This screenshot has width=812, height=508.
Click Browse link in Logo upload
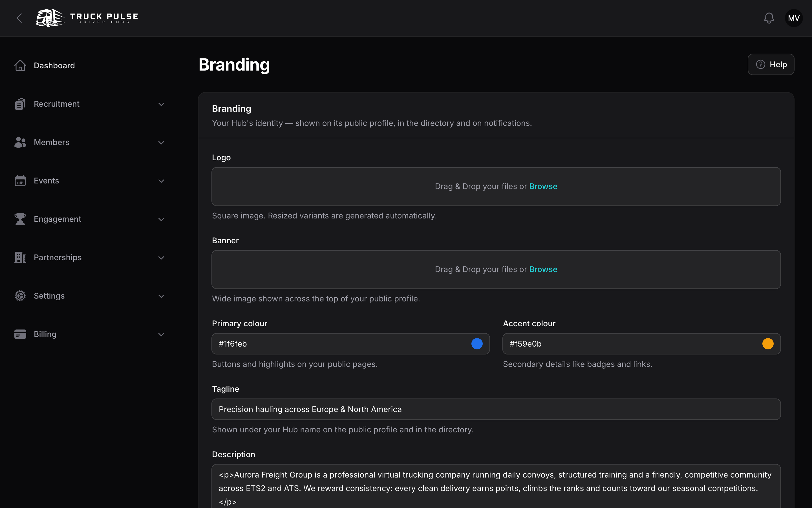tap(543, 186)
